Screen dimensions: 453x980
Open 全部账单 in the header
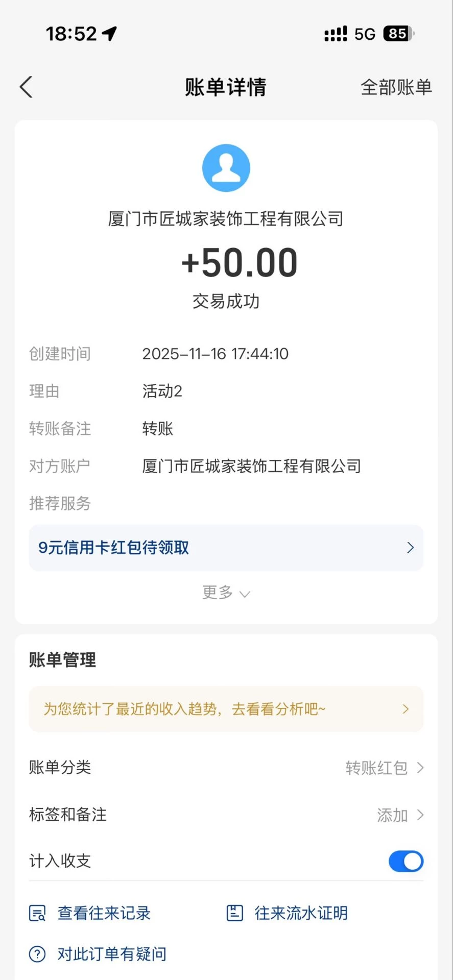click(x=396, y=87)
